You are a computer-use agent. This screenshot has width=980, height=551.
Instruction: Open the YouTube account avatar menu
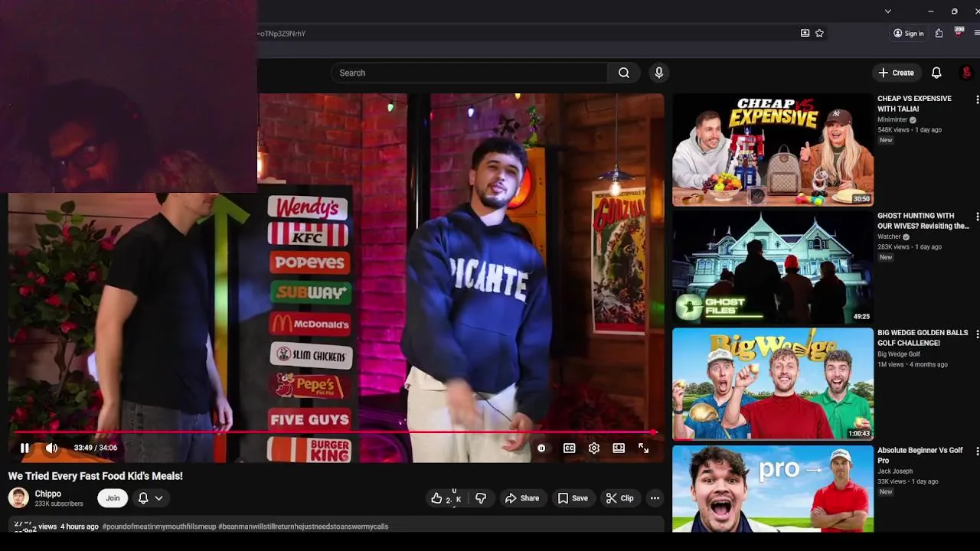pos(966,73)
